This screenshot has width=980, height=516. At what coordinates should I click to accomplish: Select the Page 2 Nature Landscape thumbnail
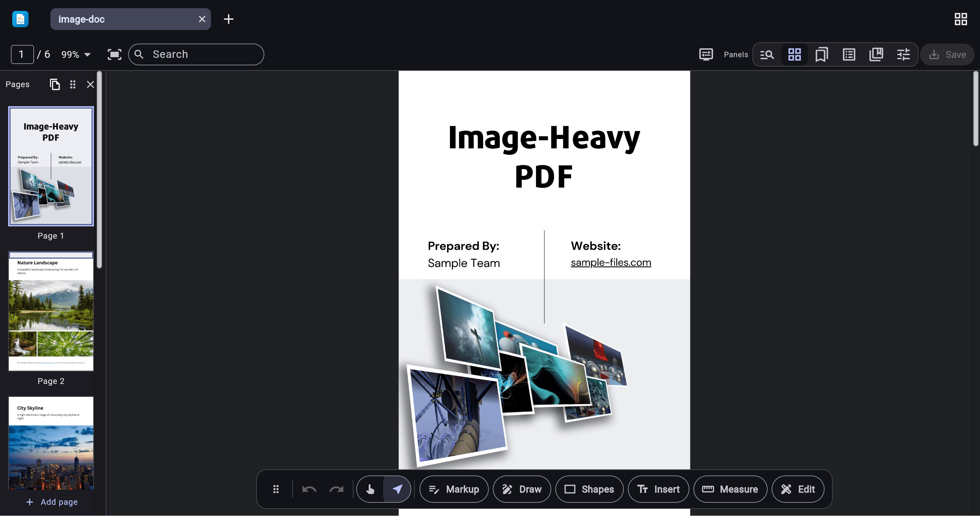coord(51,311)
